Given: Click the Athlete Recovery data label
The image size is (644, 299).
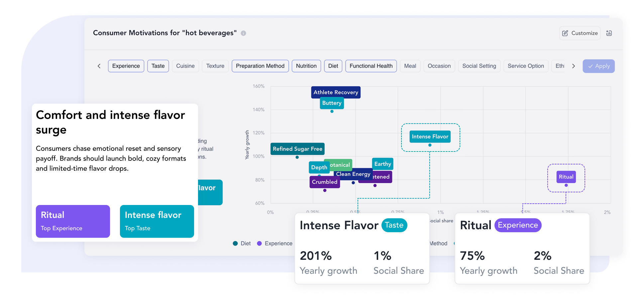Looking at the screenshot, I should click(336, 92).
